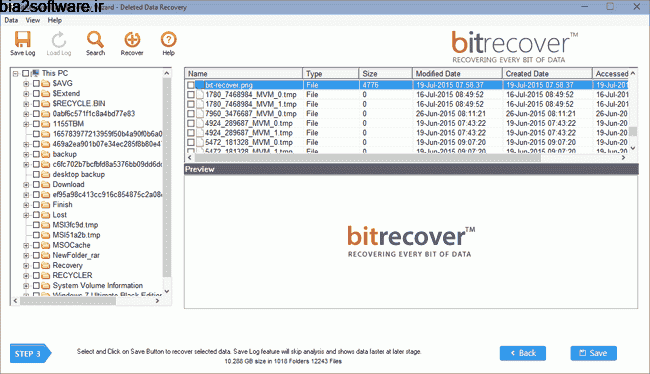Image resolution: width=650 pixels, height=374 pixels.
Task: Expand the RECYCLER folder node
Action: pos(26,276)
